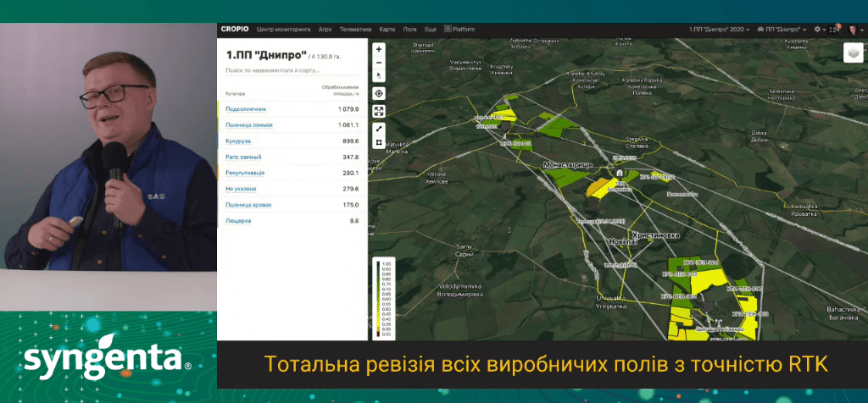Click the Platform menu label
This screenshot has height=403, width=868.
(464, 30)
